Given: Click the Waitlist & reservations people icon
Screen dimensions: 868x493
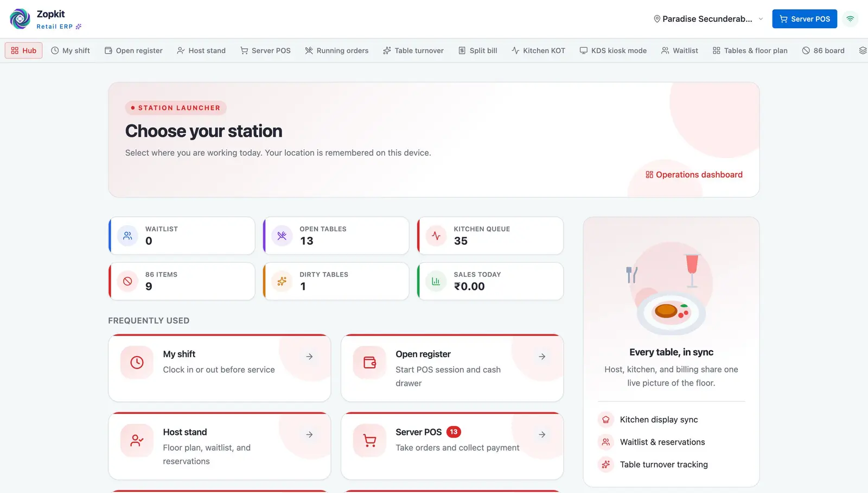Looking at the screenshot, I should [x=606, y=442].
